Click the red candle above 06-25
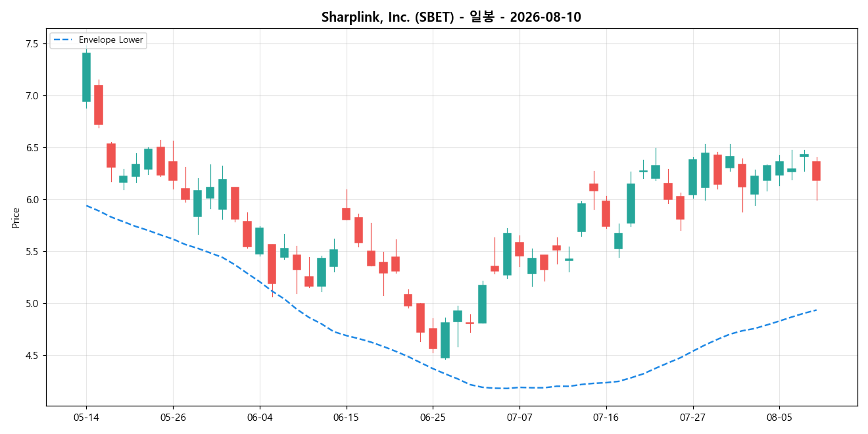This screenshot has width=868, height=434. coord(433,339)
